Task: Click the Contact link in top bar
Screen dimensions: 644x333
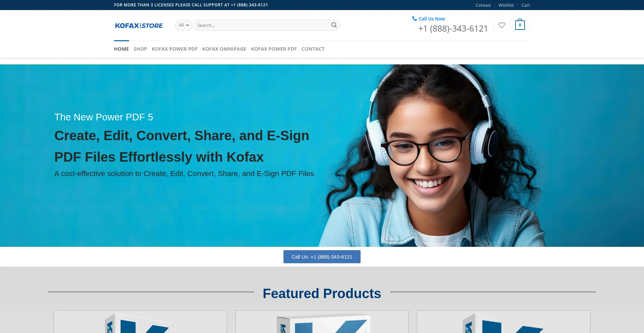Action: click(x=483, y=5)
